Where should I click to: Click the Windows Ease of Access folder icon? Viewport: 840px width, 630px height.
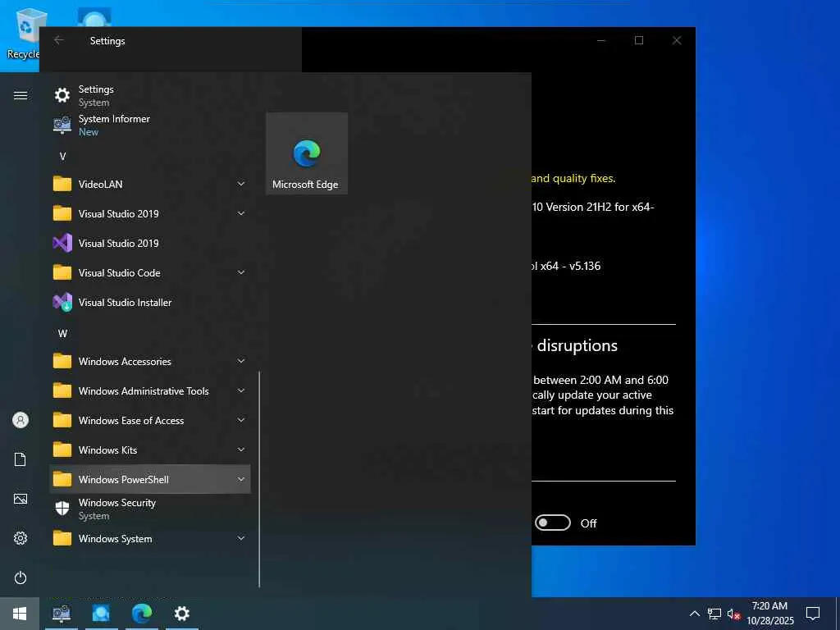[62, 421]
